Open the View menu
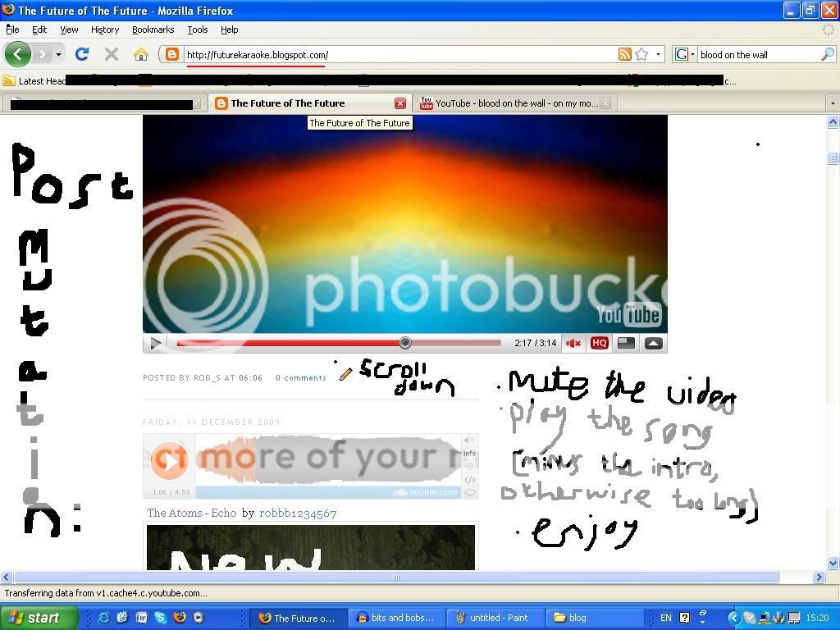Viewport: 840px width, 630px height. coord(69,30)
